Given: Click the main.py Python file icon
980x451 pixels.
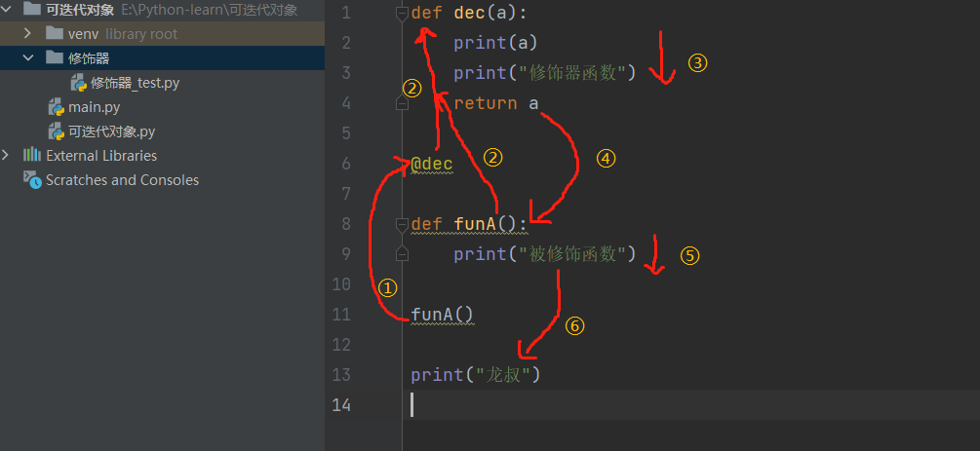Looking at the screenshot, I should (x=57, y=107).
